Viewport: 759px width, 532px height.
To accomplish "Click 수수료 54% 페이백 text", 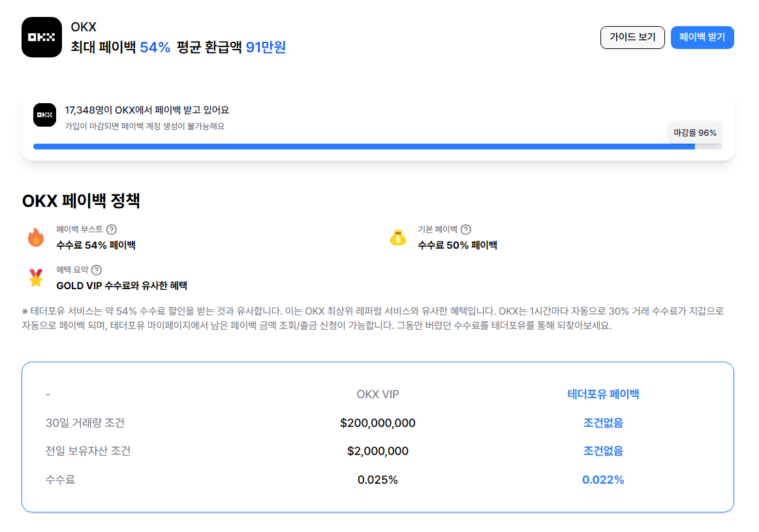I will (96, 245).
